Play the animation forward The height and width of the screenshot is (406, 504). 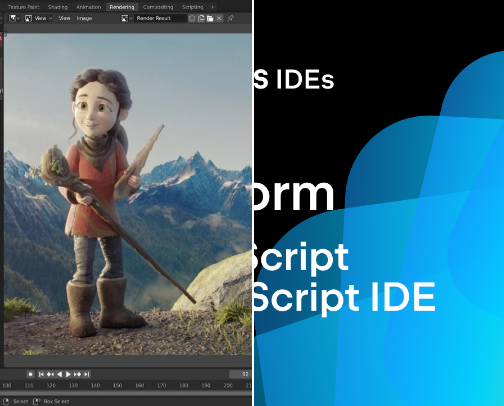[x=68, y=374]
